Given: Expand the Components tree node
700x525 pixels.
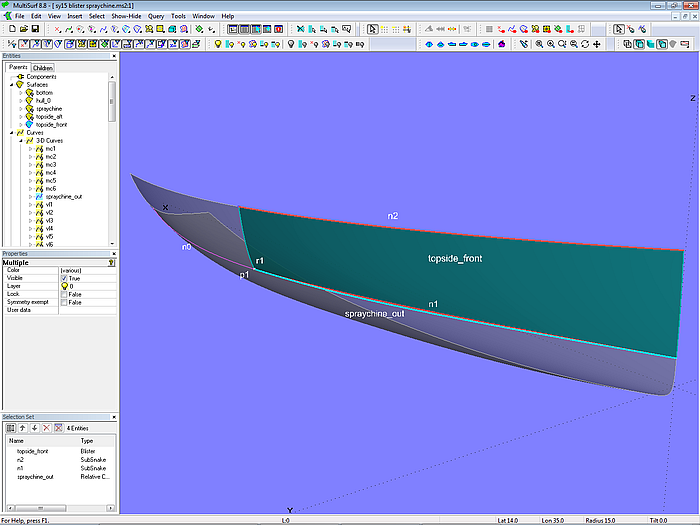Looking at the screenshot, I should (11, 77).
